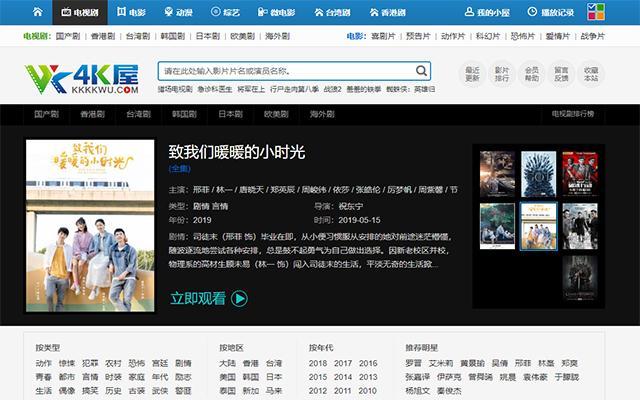Open the 综艺 section in top navigation
The width and height of the screenshot is (640, 400).
pyautogui.click(x=225, y=12)
